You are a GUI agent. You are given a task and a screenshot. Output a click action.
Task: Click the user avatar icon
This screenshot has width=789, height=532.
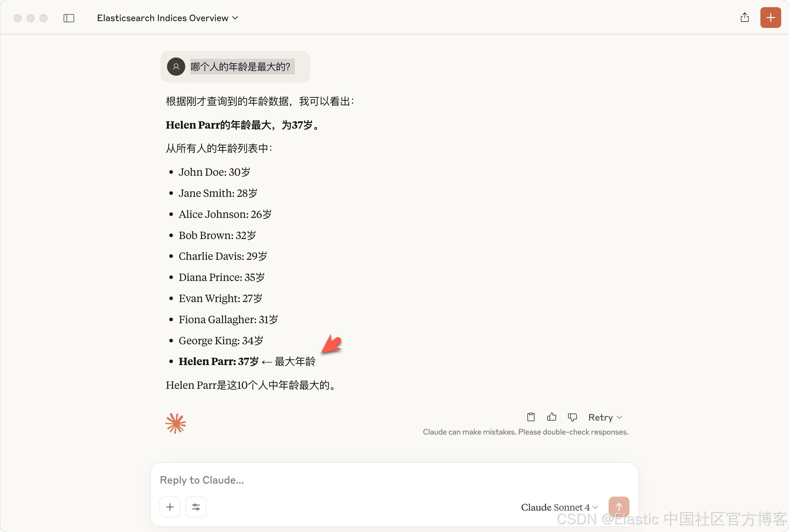tap(176, 67)
